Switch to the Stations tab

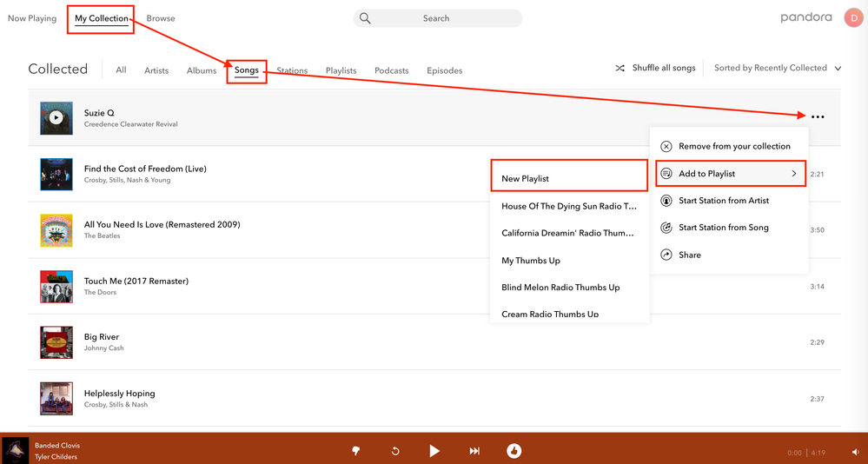point(292,70)
